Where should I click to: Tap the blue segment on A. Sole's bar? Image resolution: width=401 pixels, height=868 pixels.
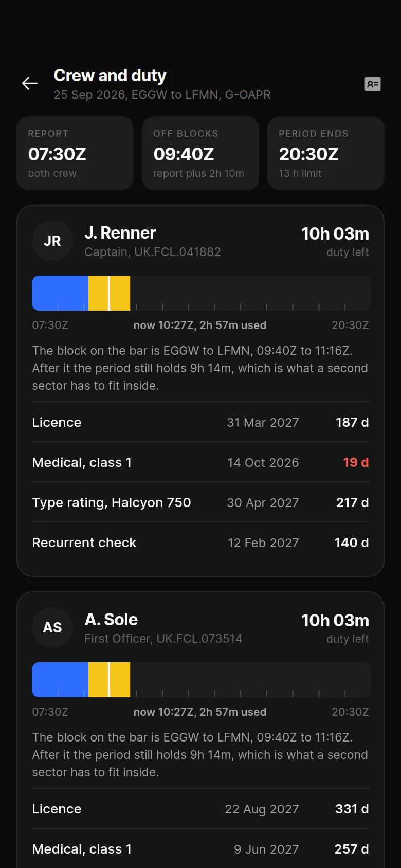(60, 680)
